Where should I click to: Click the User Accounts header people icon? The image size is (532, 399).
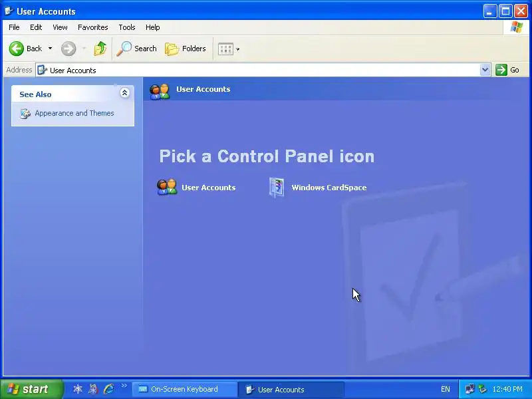tap(160, 91)
